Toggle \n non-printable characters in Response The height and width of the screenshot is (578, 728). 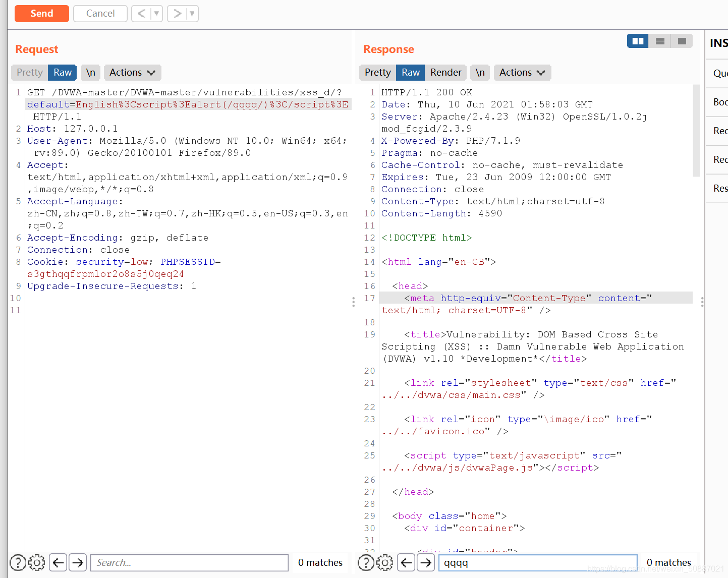click(x=480, y=72)
